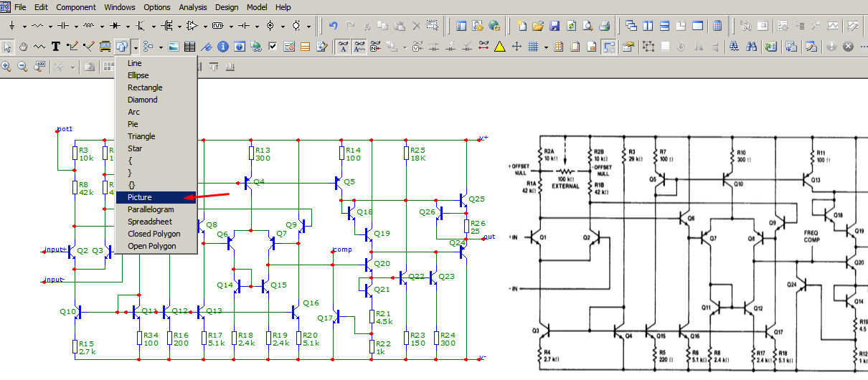Toggle the check box tool button
Image resolution: width=868 pixels, height=380 pixels.
[x=273, y=47]
